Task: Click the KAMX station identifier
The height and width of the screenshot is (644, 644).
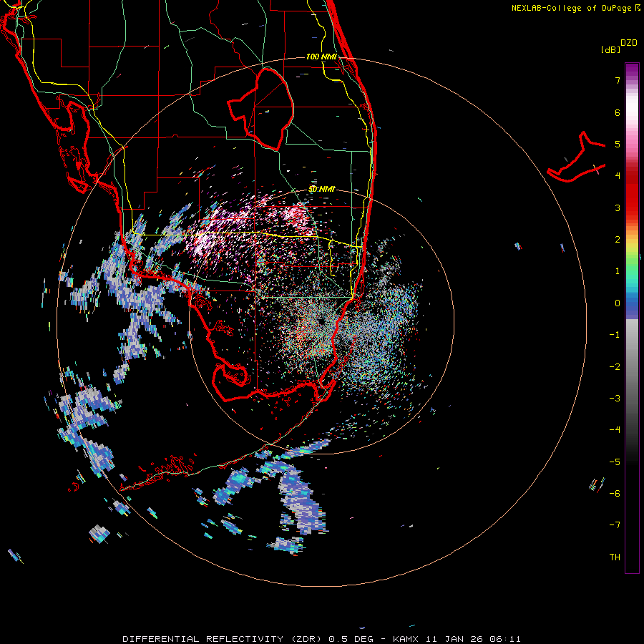Action: pyautogui.click(x=407, y=639)
